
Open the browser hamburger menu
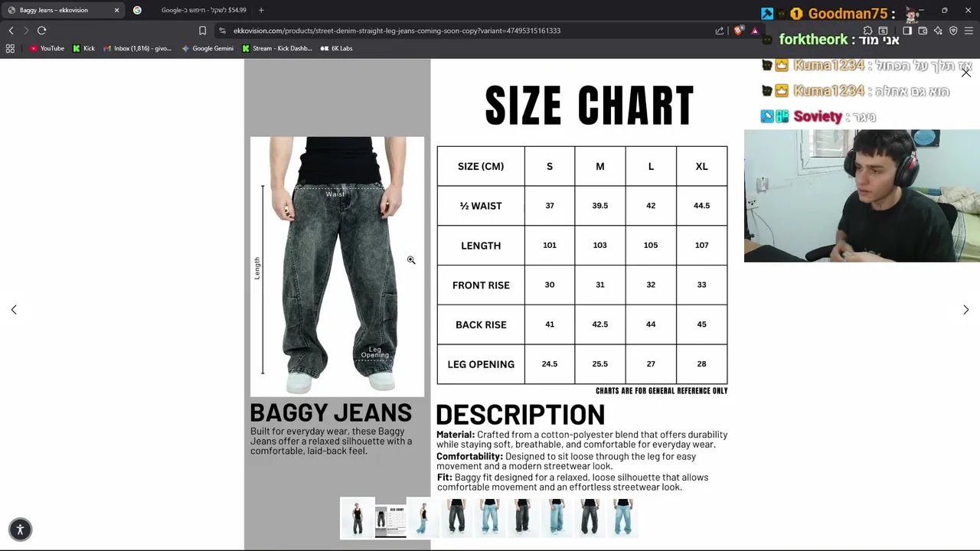click(969, 31)
